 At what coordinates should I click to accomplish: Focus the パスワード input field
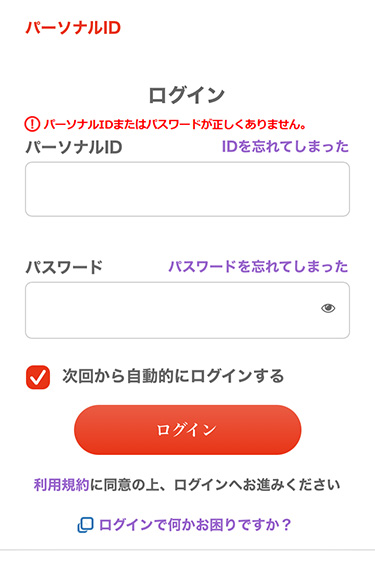187,310
